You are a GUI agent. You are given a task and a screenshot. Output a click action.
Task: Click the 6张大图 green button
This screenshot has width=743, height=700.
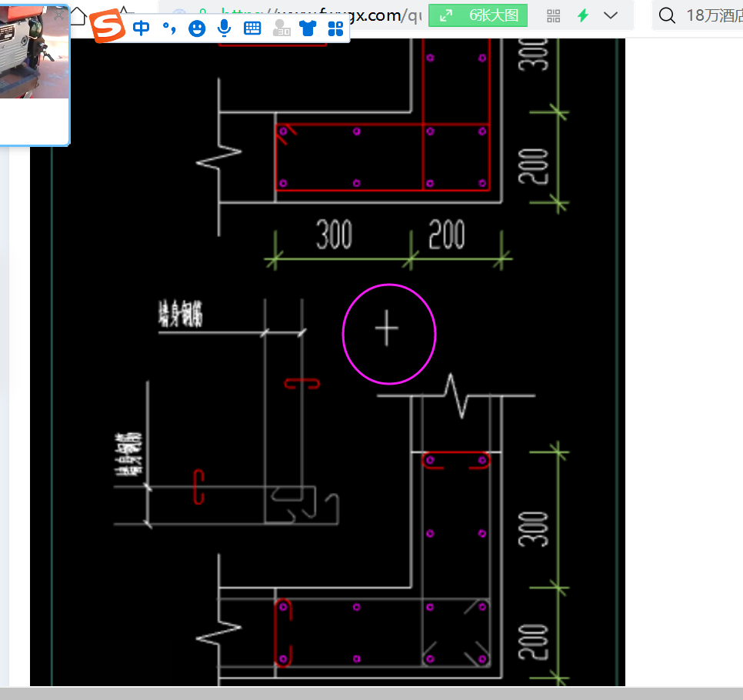tap(478, 15)
